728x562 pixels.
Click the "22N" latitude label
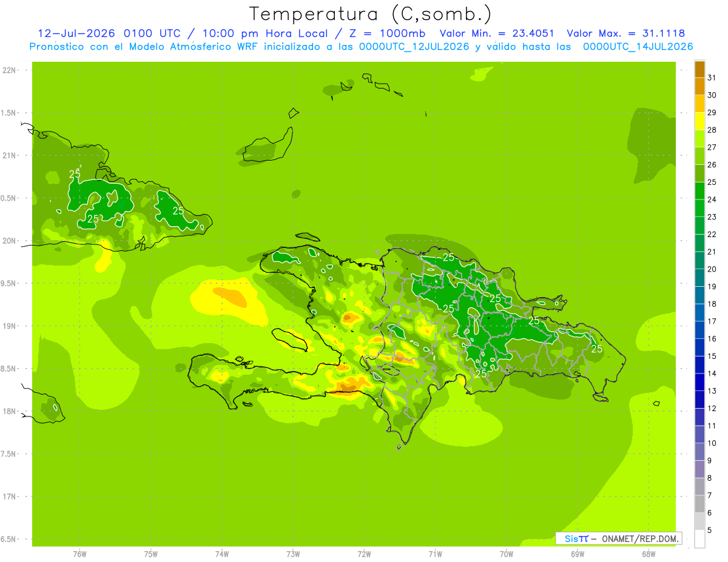point(9,70)
